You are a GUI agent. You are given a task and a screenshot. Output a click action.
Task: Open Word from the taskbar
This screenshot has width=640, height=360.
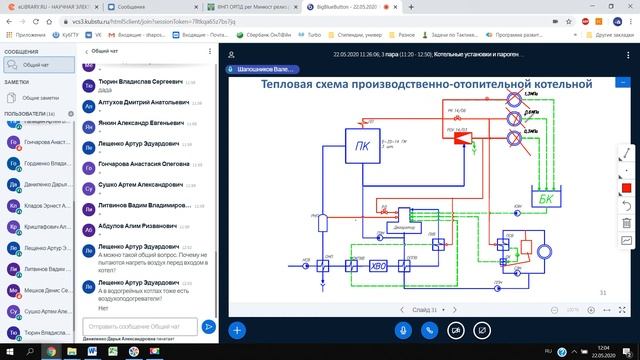click(x=92, y=351)
